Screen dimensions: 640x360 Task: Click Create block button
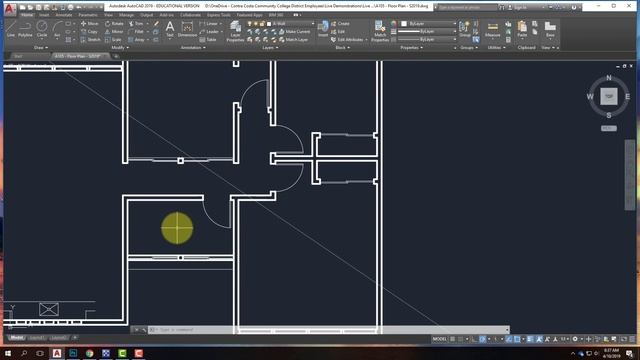[x=340, y=24]
